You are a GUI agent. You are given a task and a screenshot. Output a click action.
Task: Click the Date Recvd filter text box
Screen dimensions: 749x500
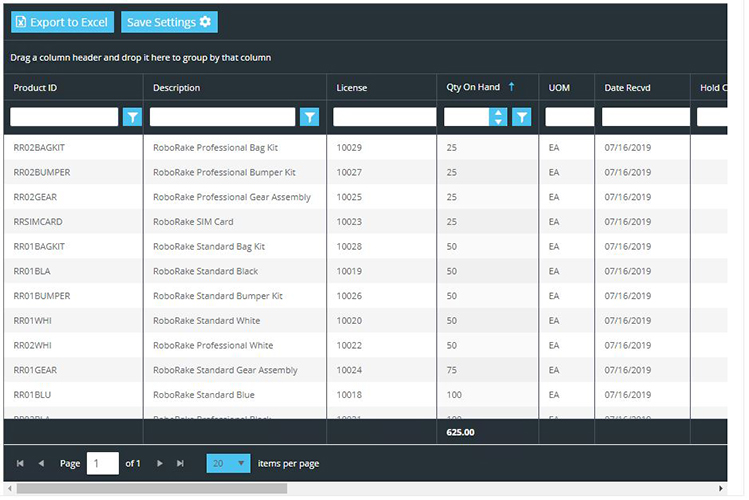click(x=646, y=117)
